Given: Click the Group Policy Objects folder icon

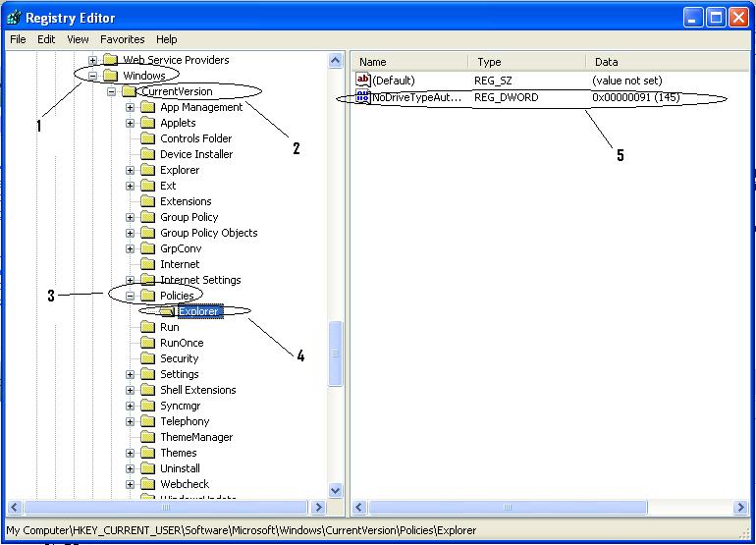Looking at the screenshot, I should [x=148, y=233].
